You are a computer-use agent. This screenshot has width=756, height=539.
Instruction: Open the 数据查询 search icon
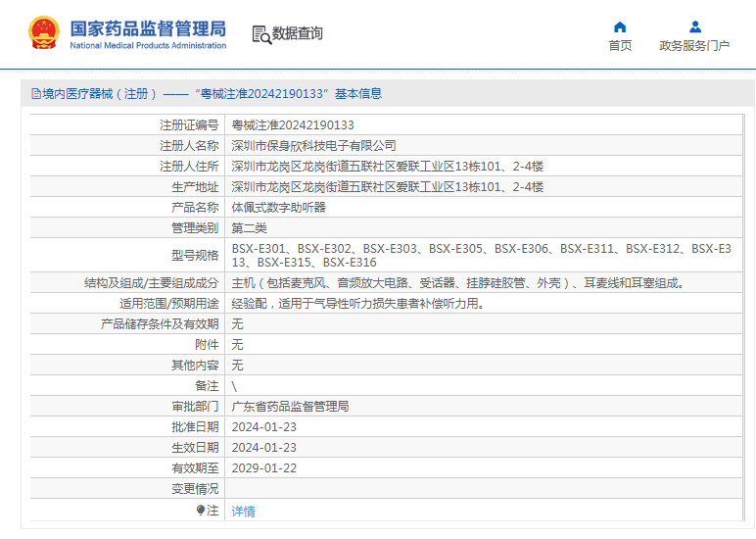(261, 34)
